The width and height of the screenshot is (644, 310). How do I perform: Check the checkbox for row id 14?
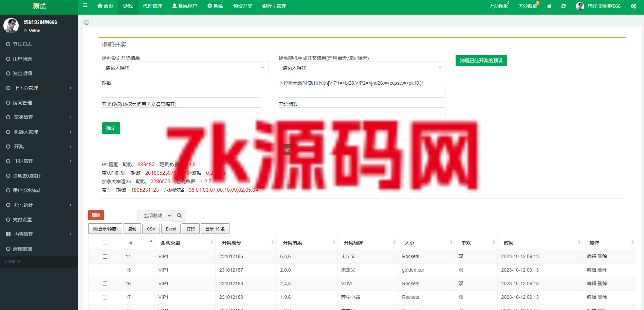point(105,257)
